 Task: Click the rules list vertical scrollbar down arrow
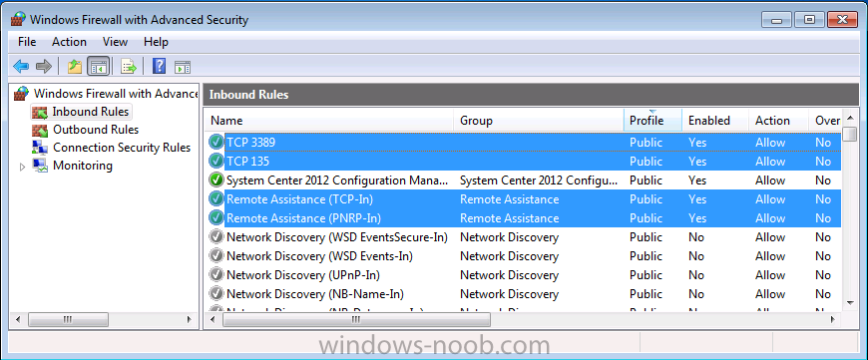[x=850, y=302]
